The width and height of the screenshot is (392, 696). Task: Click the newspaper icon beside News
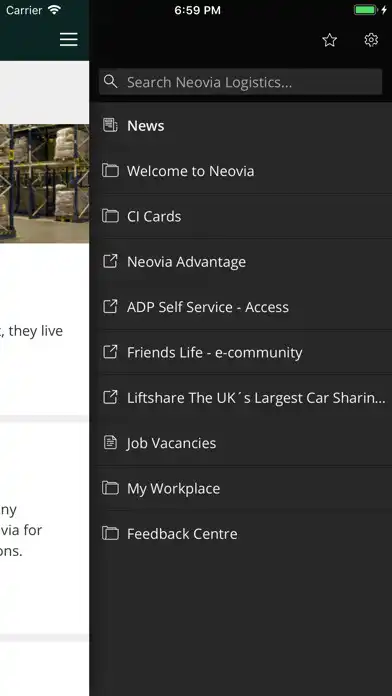[110, 125]
